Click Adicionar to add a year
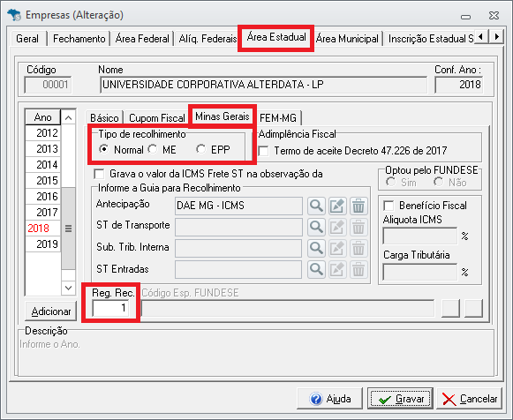Image resolution: width=513 pixels, height=420 pixels. [x=50, y=311]
